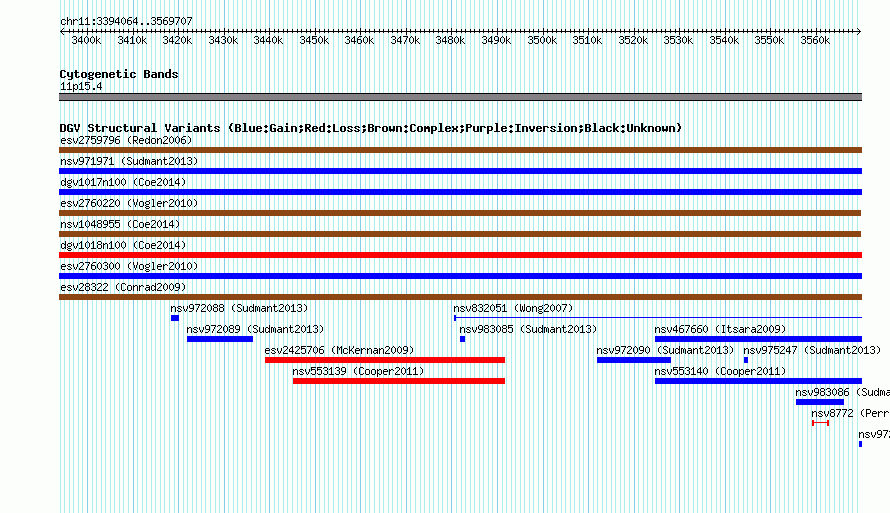
Task: Click the 3560k ruler position
Action: point(815,40)
